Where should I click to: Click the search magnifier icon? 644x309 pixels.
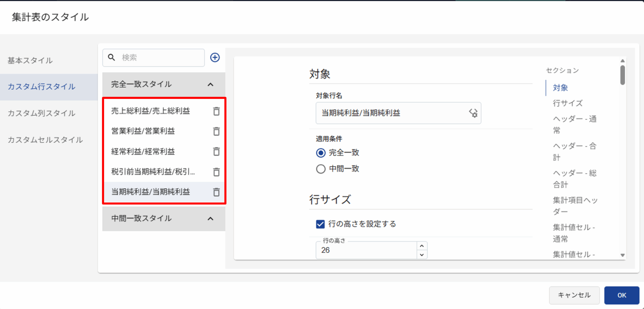tap(112, 58)
